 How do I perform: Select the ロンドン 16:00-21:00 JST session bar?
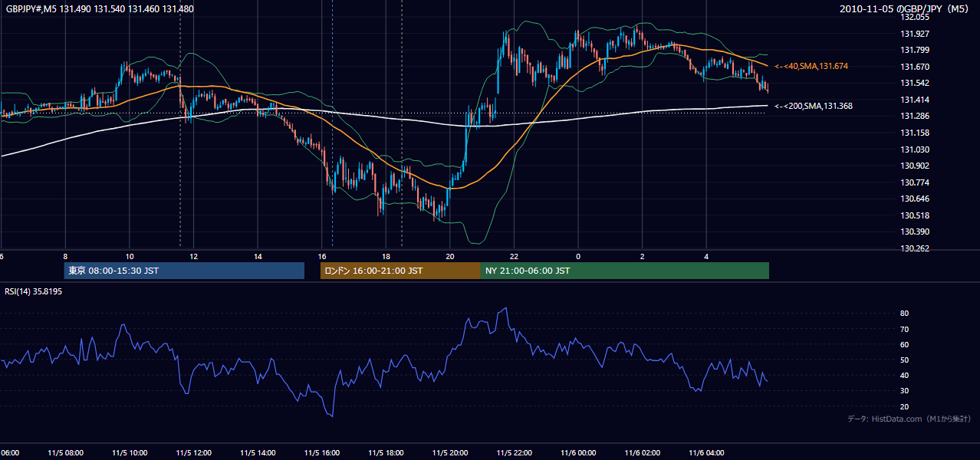[400, 271]
